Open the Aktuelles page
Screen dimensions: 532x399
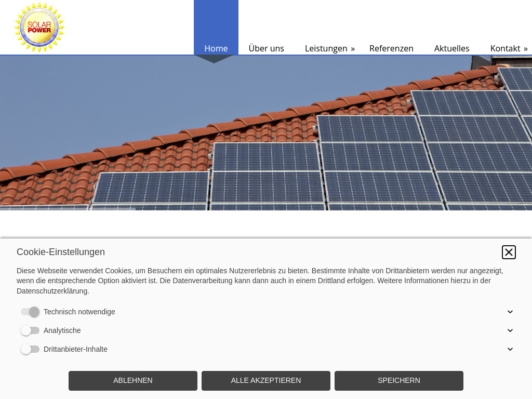click(x=451, y=48)
